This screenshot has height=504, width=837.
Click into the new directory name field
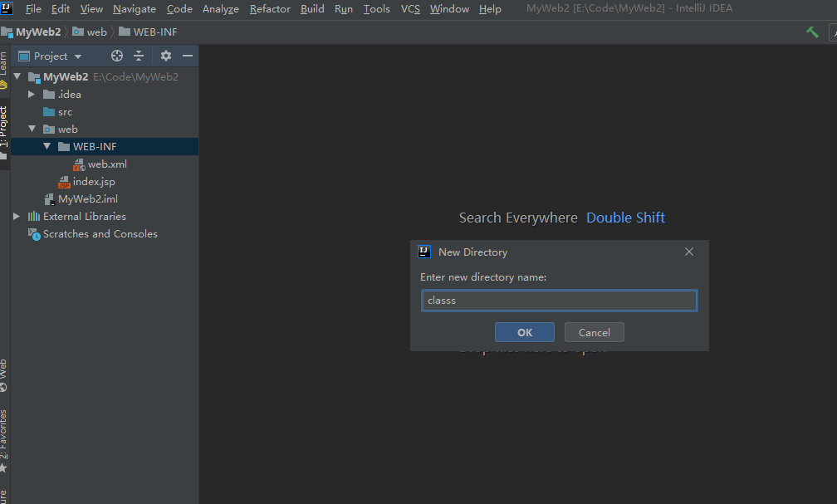[x=559, y=301]
